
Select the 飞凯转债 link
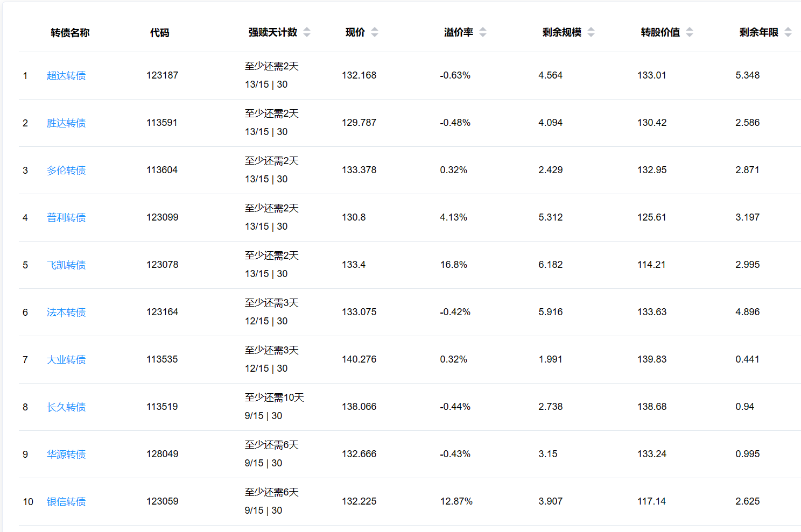66,265
